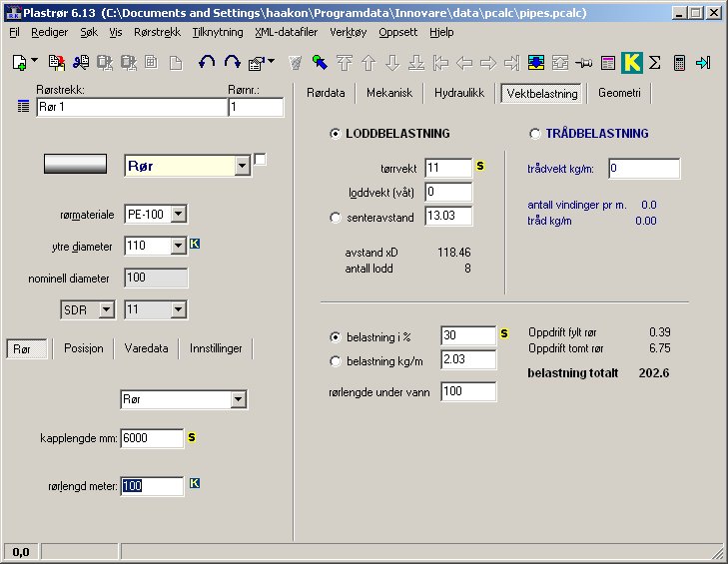Select the senteravstand radio option
Image resolution: width=728 pixels, height=564 pixels.
(335, 216)
